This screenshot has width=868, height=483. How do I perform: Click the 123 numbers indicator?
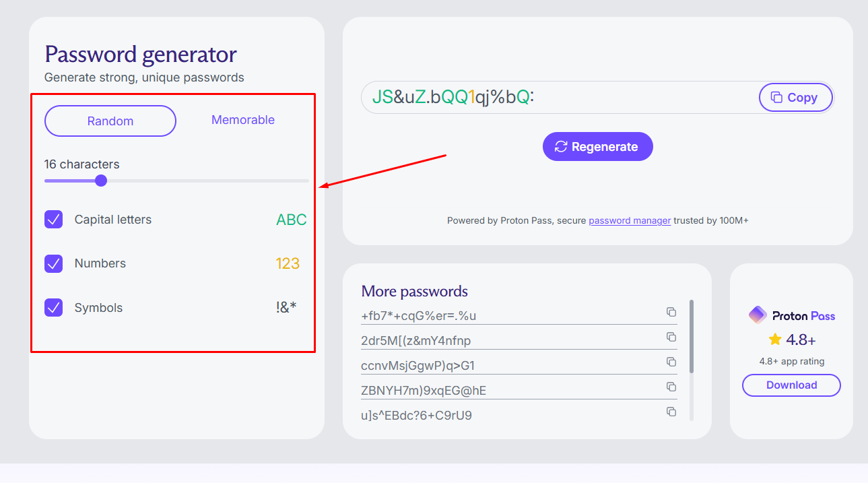click(x=288, y=263)
